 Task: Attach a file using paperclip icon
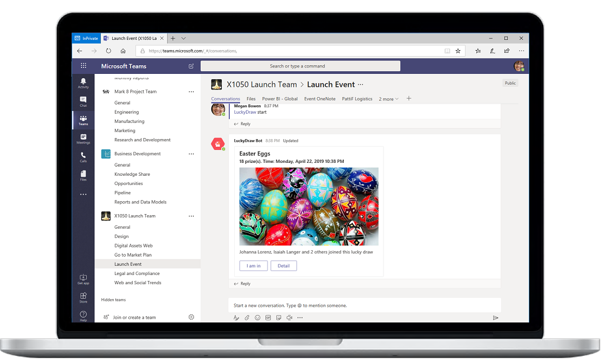247,318
